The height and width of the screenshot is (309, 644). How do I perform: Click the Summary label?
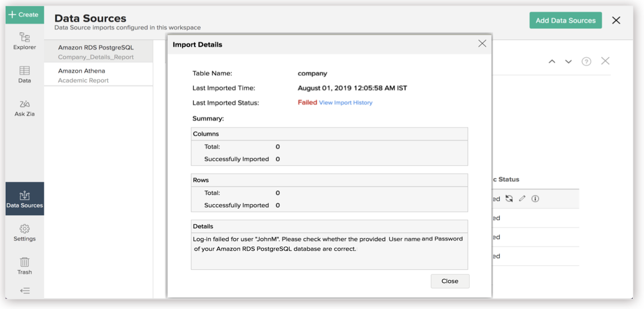point(208,119)
